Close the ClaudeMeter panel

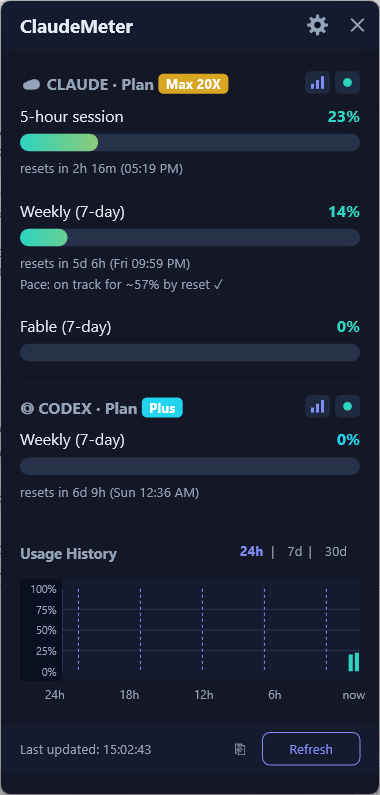pos(358,25)
